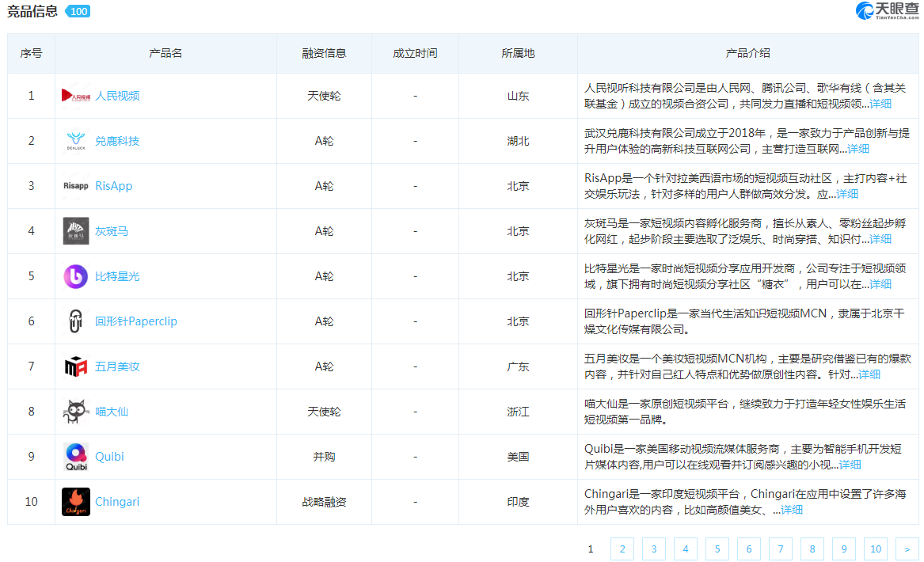Go to page 4 of results

pos(686,549)
